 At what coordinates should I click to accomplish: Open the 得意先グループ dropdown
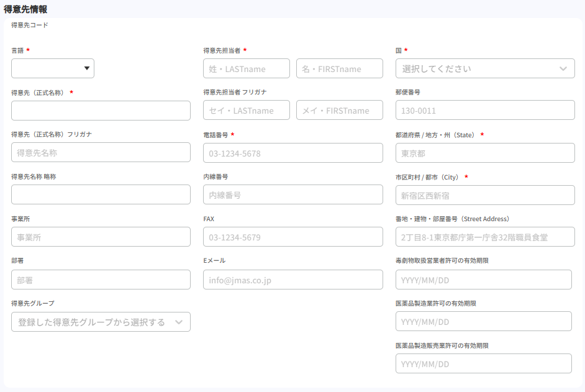(x=101, y=322)
